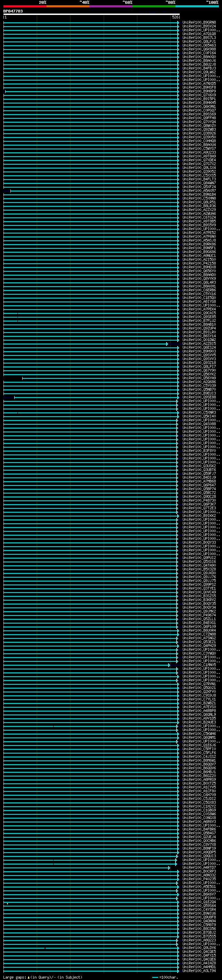Select the UniRef100_Q6K9N1 label
The height and width of the screenshot is (980, 222).
click(x=199, y=106)
